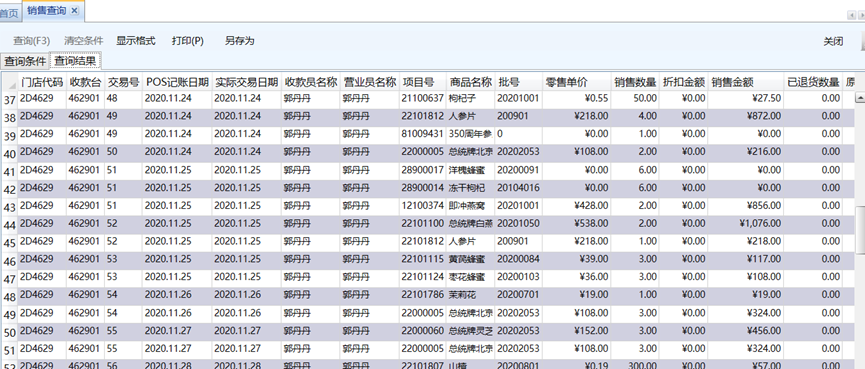
Task: Select row header 40
Action: (9, 154)
